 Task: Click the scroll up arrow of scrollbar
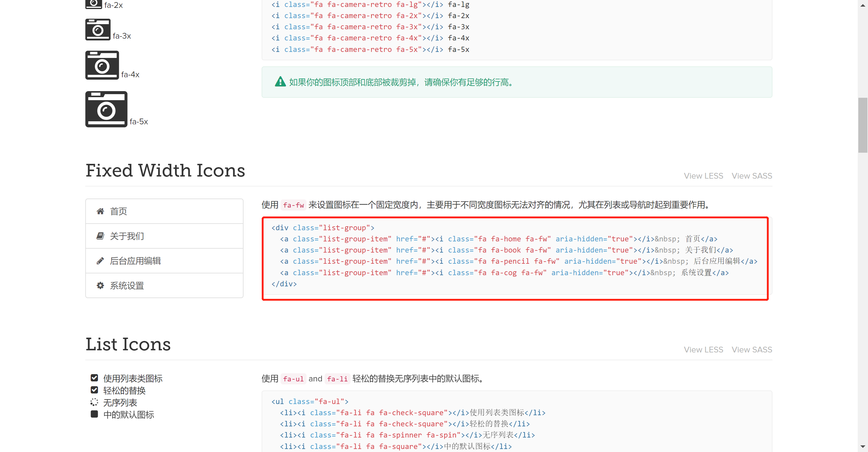coord(863,5)
